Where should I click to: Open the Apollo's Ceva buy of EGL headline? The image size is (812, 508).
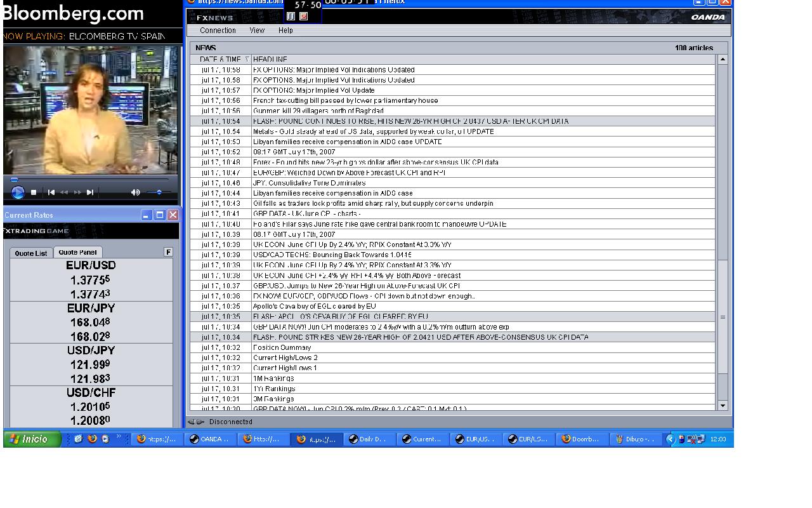tap(452, 306)
